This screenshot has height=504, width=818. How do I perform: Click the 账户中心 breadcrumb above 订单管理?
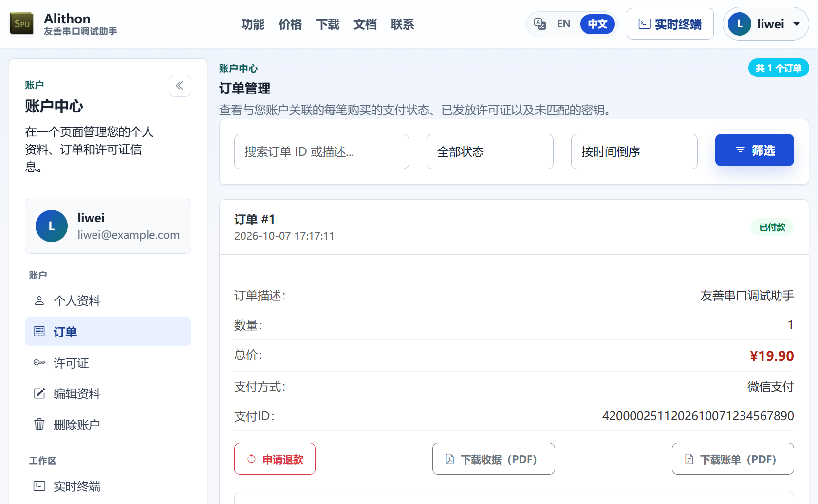click(238, 68)
